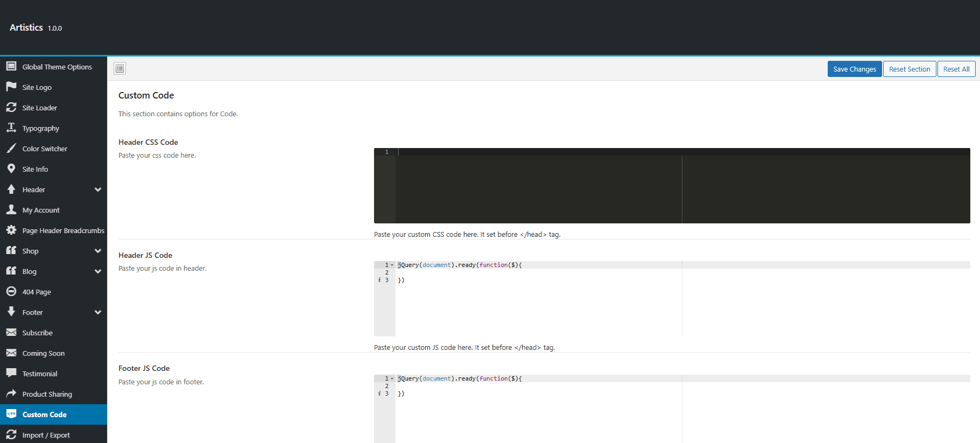Screen dimensions: 980x443
Task: Click Reset Section button
Action: point(910,69)
